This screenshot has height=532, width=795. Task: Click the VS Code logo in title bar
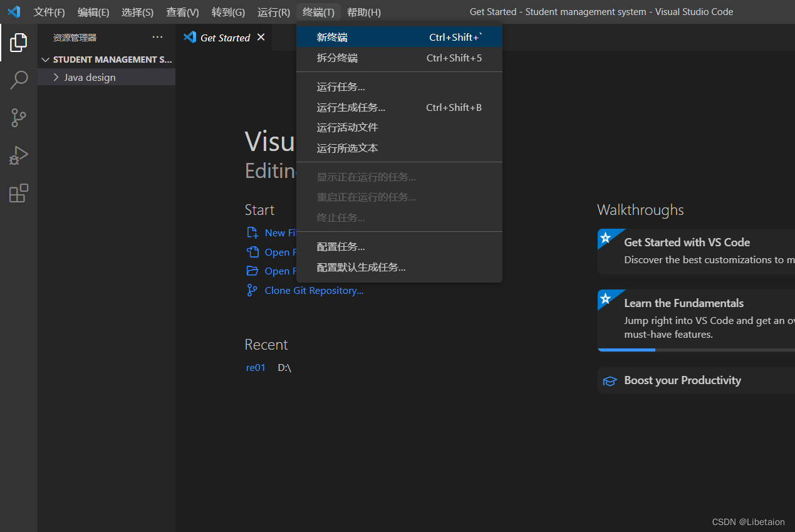pyautogui.click(x=14, y=12)
